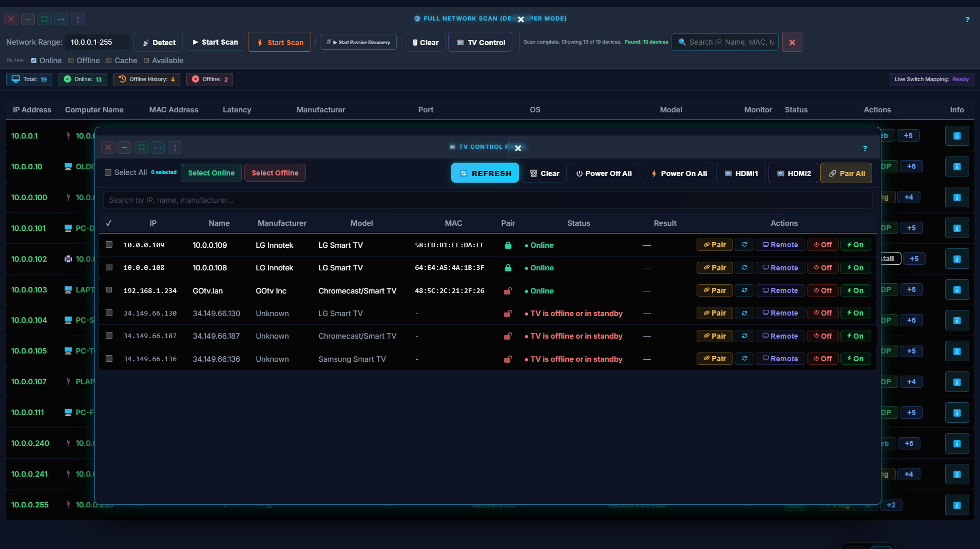Viewport: 980px width, 549px height.
Task: Open info icon for 10.0.0.105
Action: 957,351
